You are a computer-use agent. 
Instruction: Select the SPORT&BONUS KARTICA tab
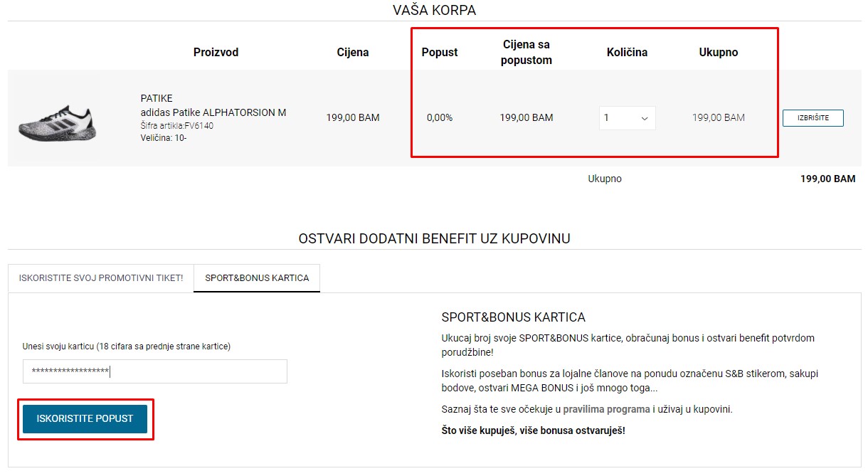coord(257,278)
